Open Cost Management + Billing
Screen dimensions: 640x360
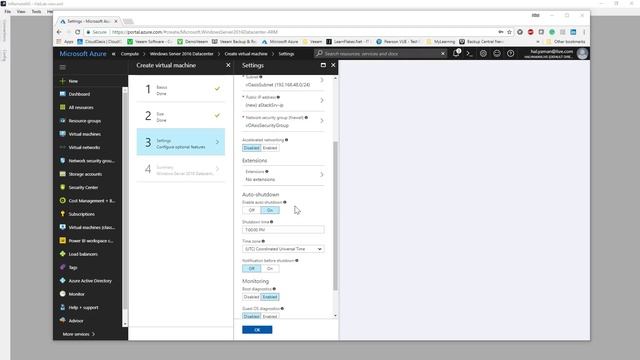point(91,201)
